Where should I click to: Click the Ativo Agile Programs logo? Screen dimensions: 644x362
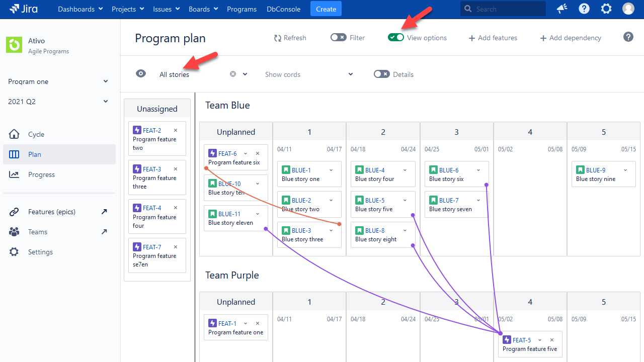click(14, 45)
